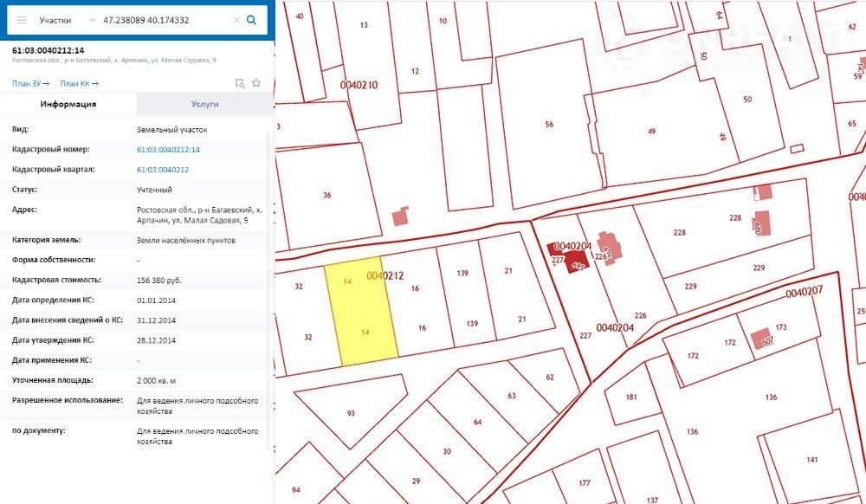This screenshot has height=504, width=866.
Task: Expand the Участки search type dropdown
Action: coord(68,19)
